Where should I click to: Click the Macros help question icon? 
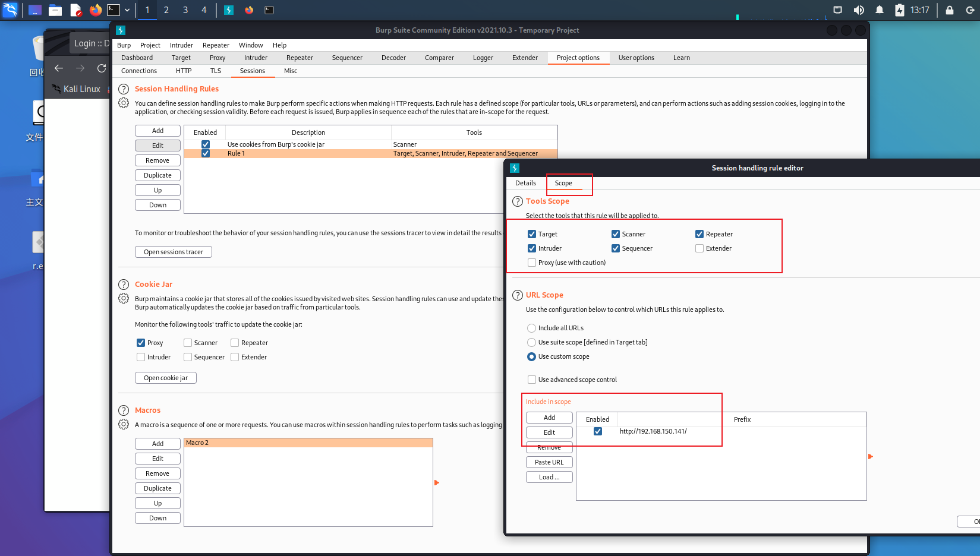(x=124, y=410)
